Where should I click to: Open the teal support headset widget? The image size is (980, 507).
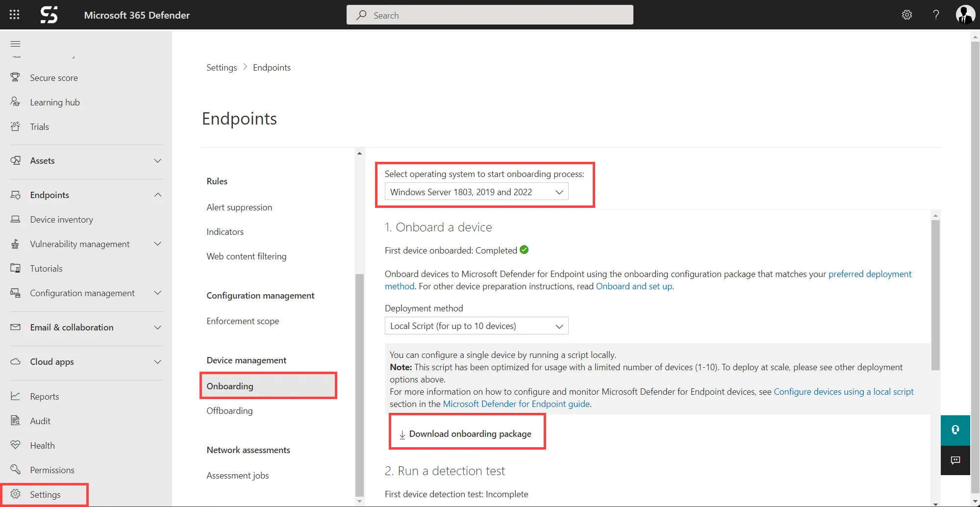point(955,430)
